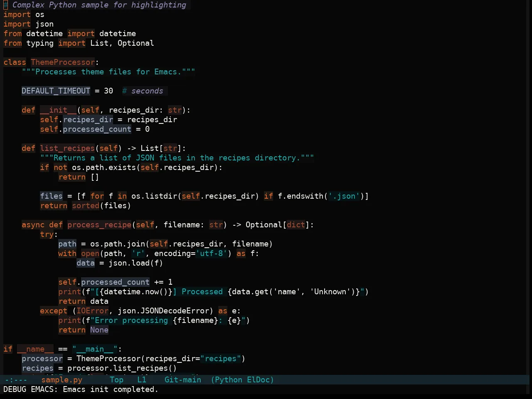
Task: Click 'List, Optional' in the typing import
Action: 122,43
